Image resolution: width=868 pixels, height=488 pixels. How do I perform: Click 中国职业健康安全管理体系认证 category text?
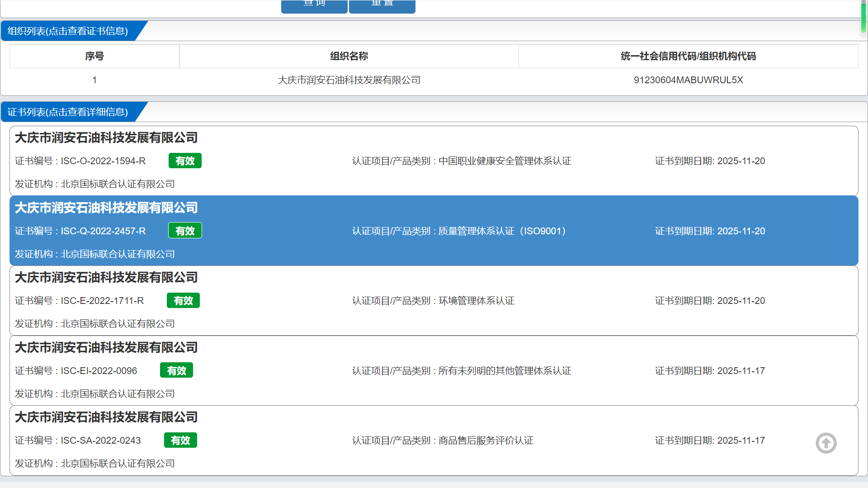(505, 161)
